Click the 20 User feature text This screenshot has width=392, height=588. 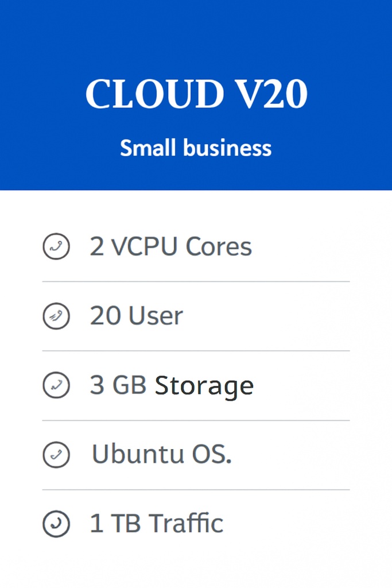click(136, 316)
